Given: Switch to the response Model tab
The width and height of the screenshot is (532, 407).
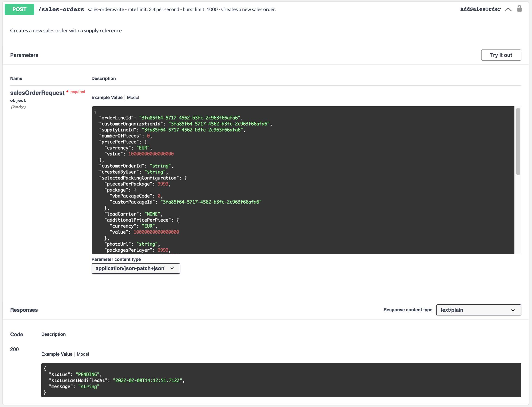Looking at the screenshot, I should tap(83, 354).
